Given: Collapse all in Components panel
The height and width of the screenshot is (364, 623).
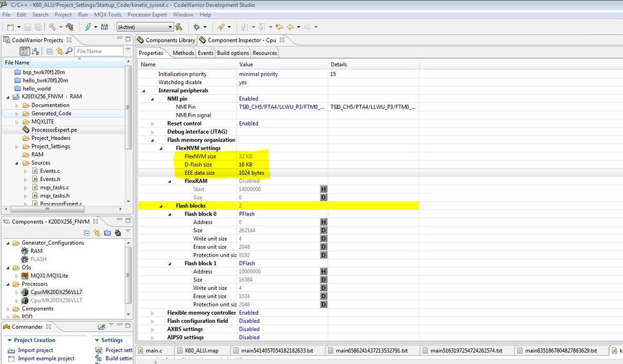Looking at the screenshot, I should [x=87, y=233].
